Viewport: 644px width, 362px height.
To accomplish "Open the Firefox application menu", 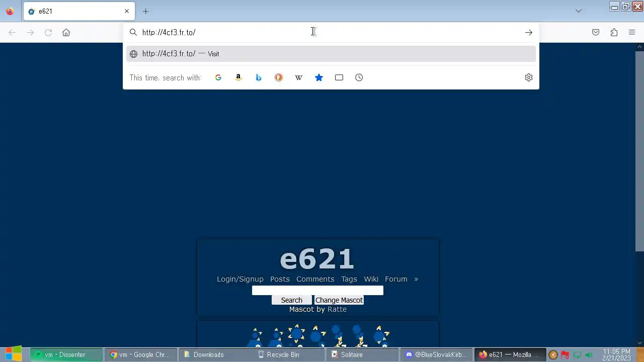I will 632,33.
